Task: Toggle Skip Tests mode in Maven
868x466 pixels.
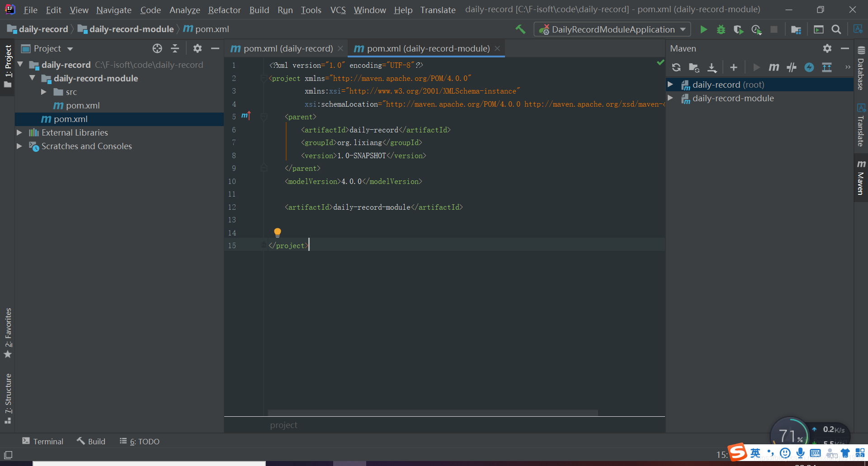Action: point(809,67)
